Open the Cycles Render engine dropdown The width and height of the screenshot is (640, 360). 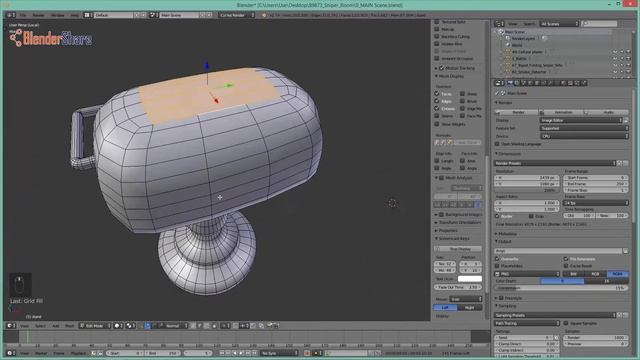(x=237, y=15)
